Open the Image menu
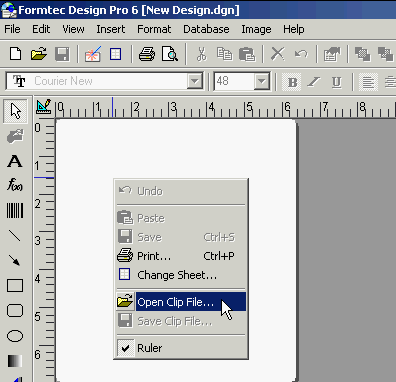The image size is (396, 382). 256,29
